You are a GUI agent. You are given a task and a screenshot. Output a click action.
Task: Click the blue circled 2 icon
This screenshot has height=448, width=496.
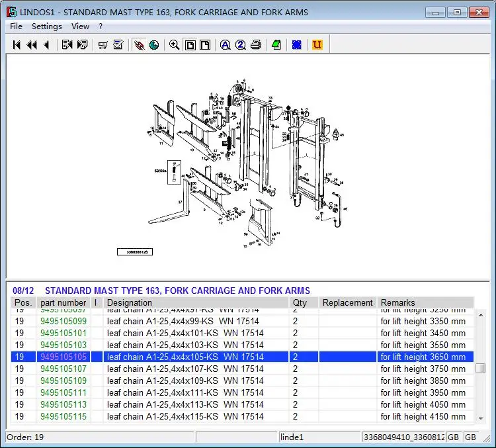point(240,45)
